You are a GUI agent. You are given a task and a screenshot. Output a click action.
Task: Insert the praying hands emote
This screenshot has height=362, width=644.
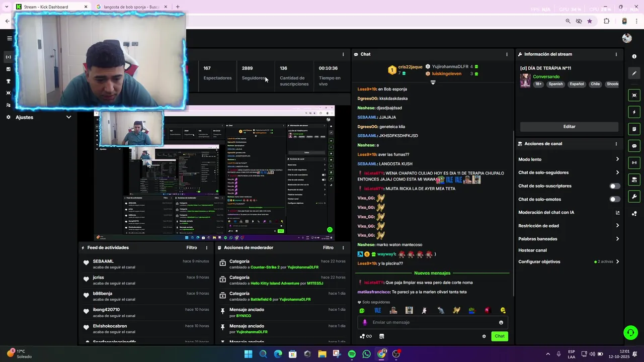pyautogui.click(x=456, y=310)
